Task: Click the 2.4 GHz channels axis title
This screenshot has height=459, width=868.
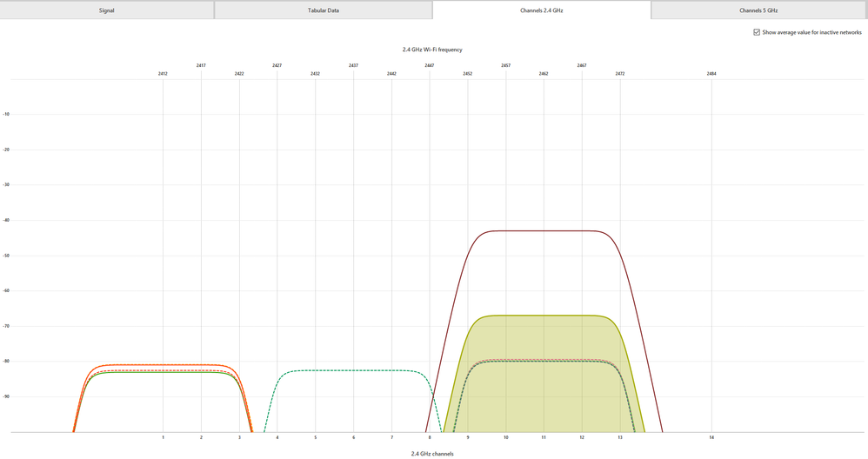Action: pyautogui.click(x=432, y=453)
